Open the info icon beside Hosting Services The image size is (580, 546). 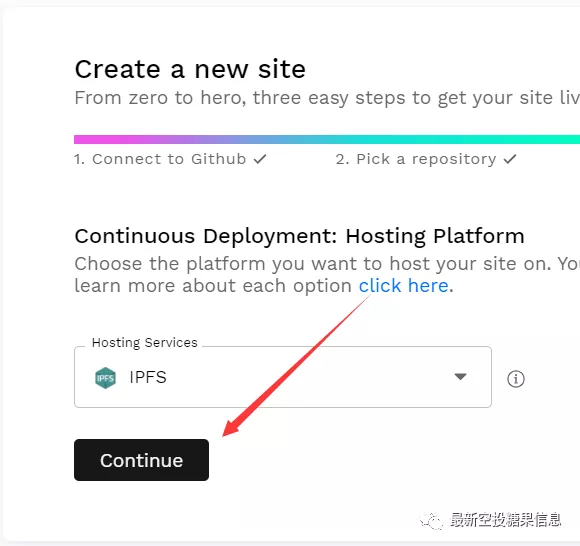point(516,379)
